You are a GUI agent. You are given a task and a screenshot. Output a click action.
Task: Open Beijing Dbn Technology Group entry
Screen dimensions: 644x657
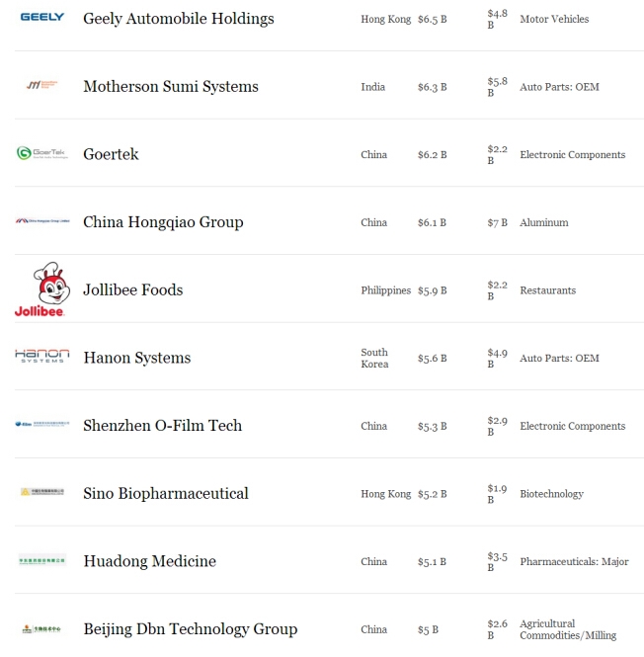[190, 629]
